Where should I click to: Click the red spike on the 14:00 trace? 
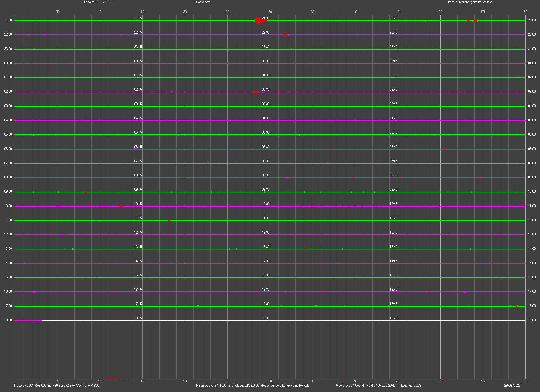[x=491, y=263]
